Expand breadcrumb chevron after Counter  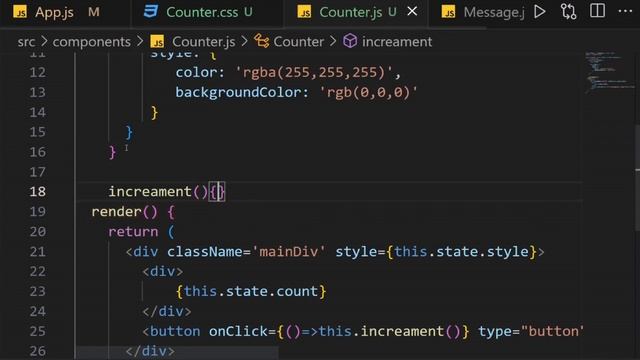pyautogui.click(x=333, y=41)
